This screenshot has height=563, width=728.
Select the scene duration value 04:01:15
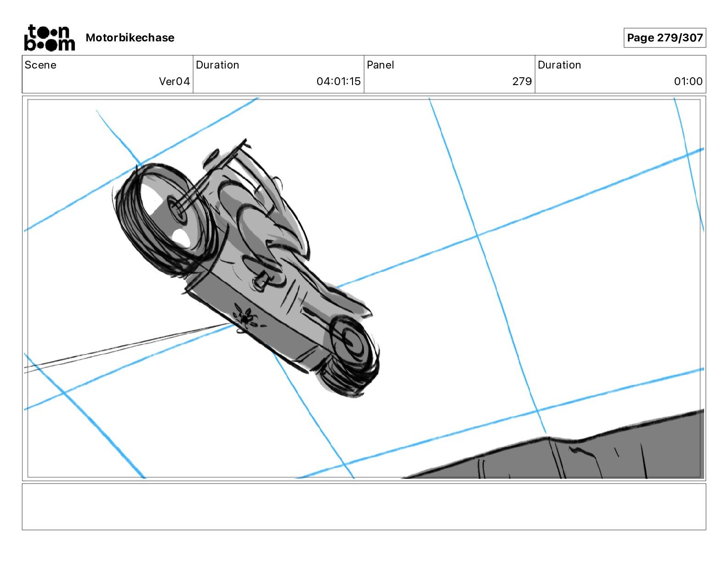338,81
